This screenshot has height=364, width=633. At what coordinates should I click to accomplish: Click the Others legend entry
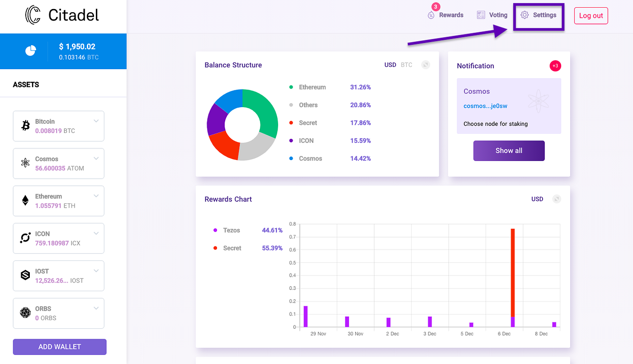pos(330,105)
